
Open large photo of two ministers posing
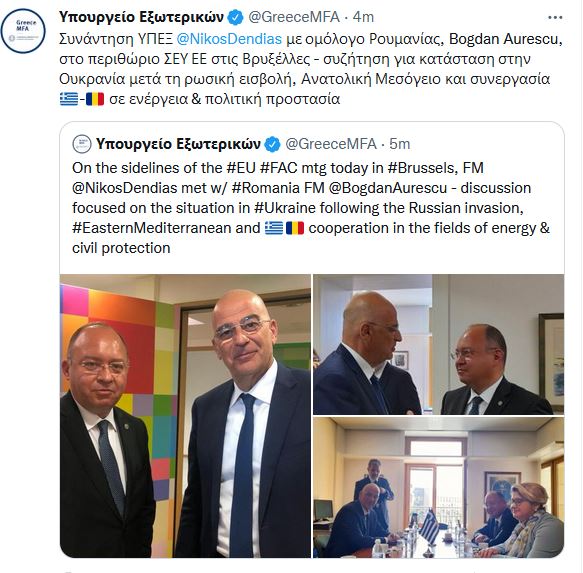[x=185, y=416]
